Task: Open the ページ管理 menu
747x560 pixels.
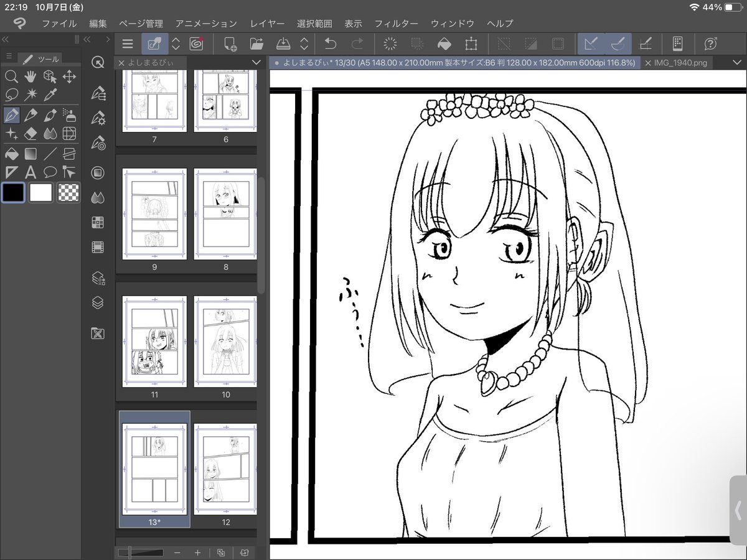Action: [141, 24]
